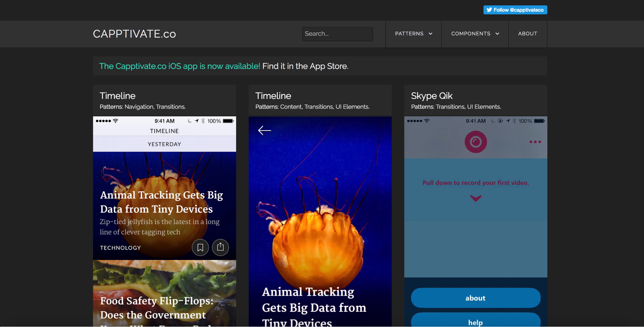Click the pink down chevron in Skype Qik
The width and height of the screenshot is (644, 327).
coord(476,198)
